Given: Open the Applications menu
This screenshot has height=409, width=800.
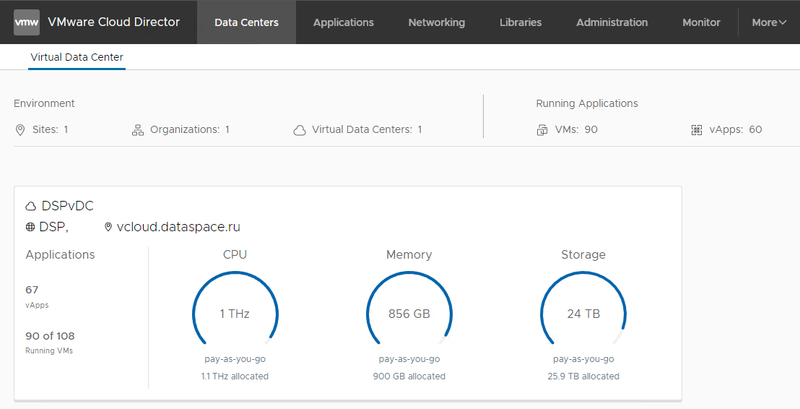Looking at the screenshot, I should tap(343, 22).
